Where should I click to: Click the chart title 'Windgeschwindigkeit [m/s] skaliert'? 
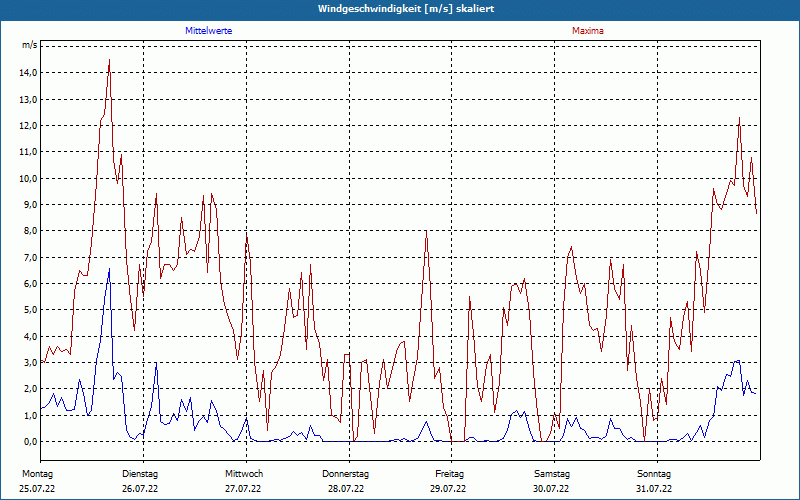[x=406, y=9]
